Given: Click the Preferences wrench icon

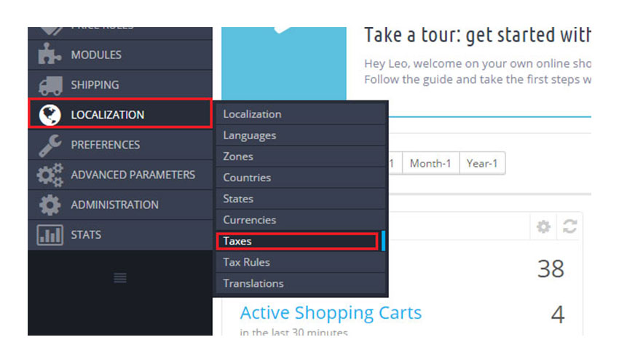Looking at the screenshot, I should [x=50, y=145].
